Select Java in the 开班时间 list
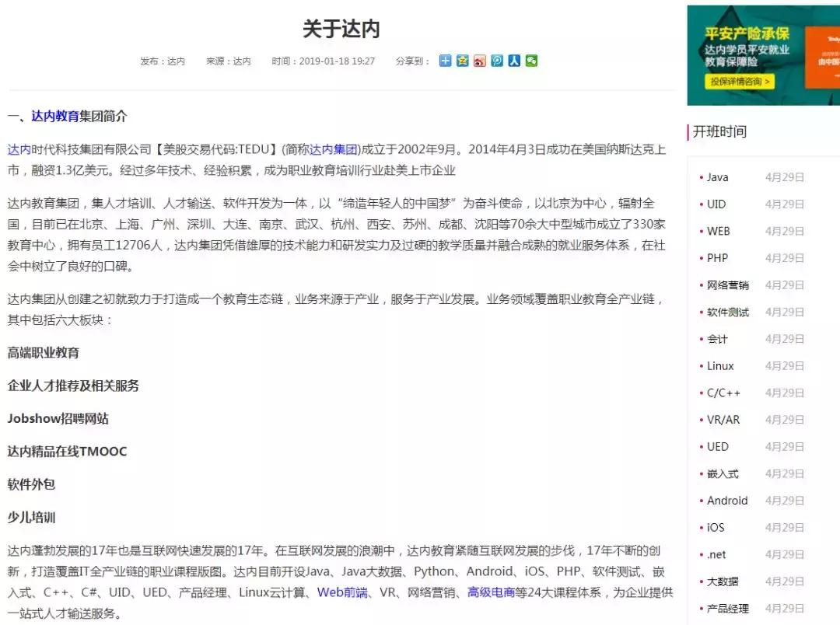840x625 pixels. point(717,177)
